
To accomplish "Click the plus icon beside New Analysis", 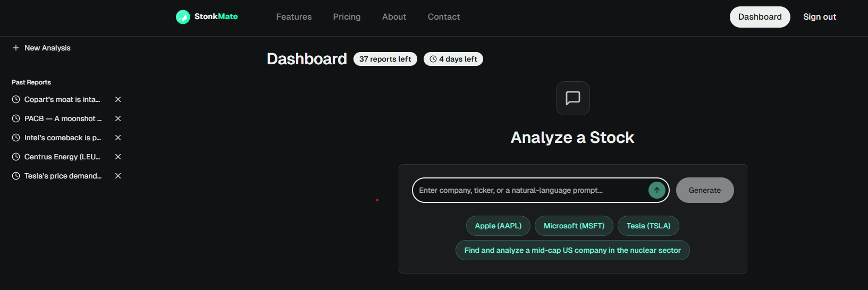I will tap(16, 48).
